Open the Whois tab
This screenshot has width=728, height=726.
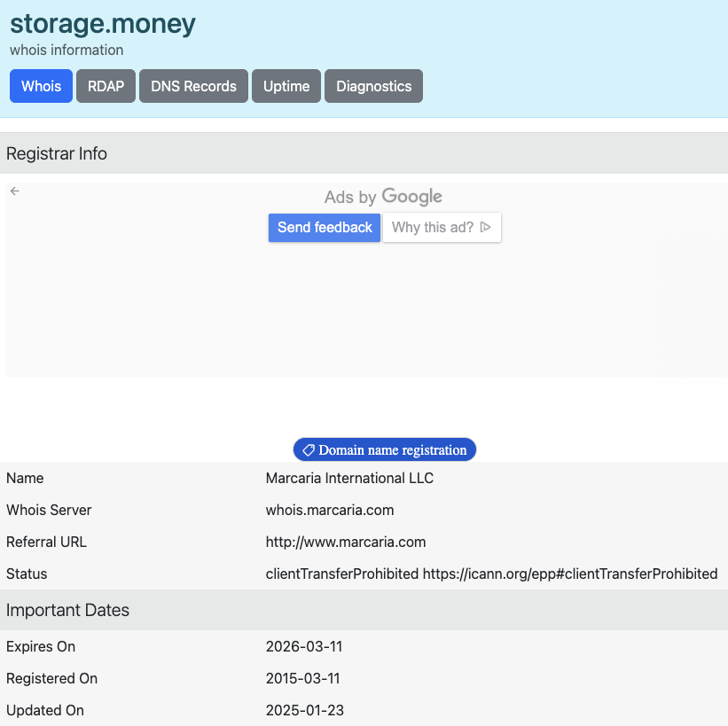tap(41, 86)
